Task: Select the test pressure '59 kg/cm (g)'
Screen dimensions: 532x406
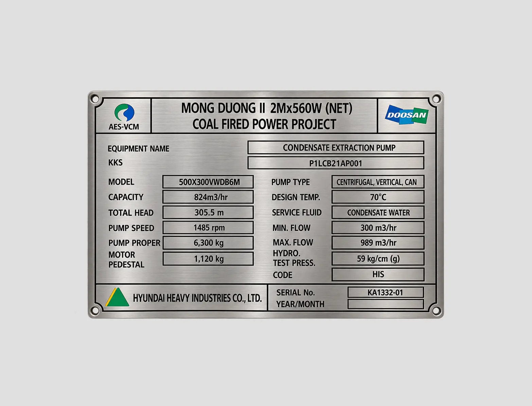Action: pyautogui.click(x=378, y=259)
